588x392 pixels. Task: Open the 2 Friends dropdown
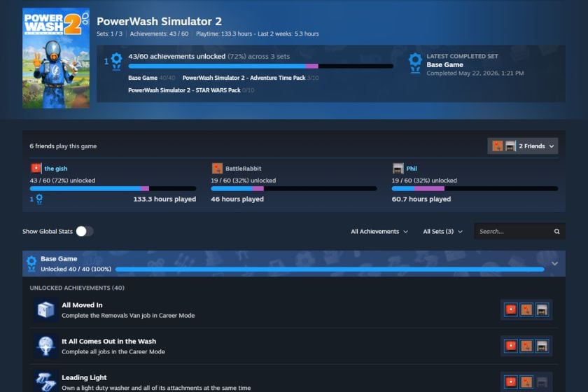pyautogui.click(x=522, y=146)
